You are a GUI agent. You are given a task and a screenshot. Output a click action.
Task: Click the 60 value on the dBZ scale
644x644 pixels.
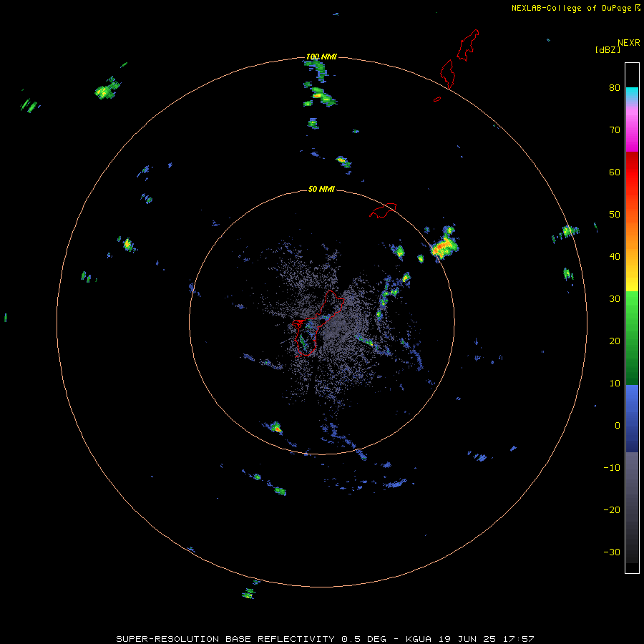click(x=615, y=172)
